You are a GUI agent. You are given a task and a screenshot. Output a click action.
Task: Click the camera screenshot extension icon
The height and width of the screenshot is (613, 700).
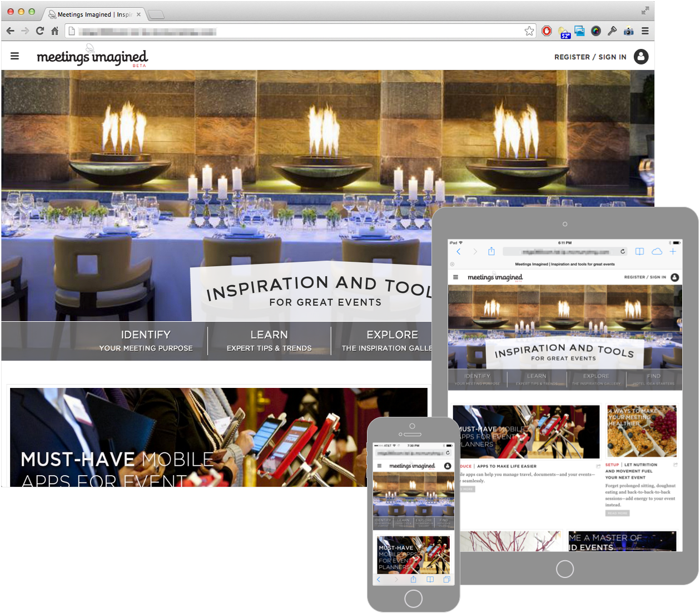(x=629, y=31)
